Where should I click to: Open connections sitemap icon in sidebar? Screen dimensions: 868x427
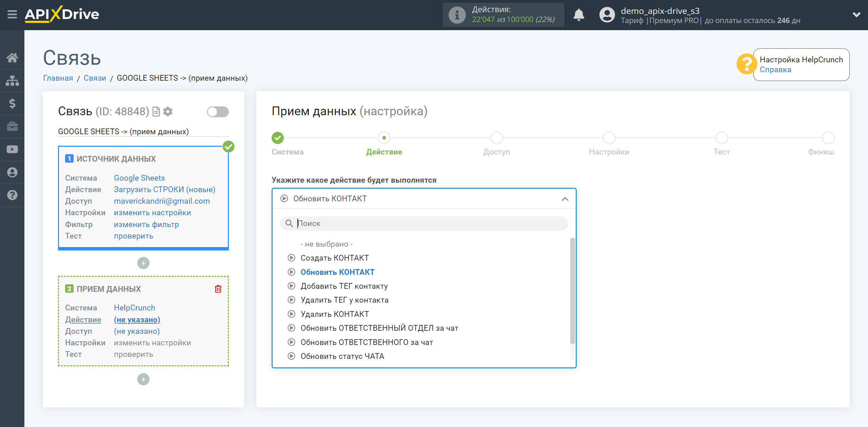[x=12, y=81]
